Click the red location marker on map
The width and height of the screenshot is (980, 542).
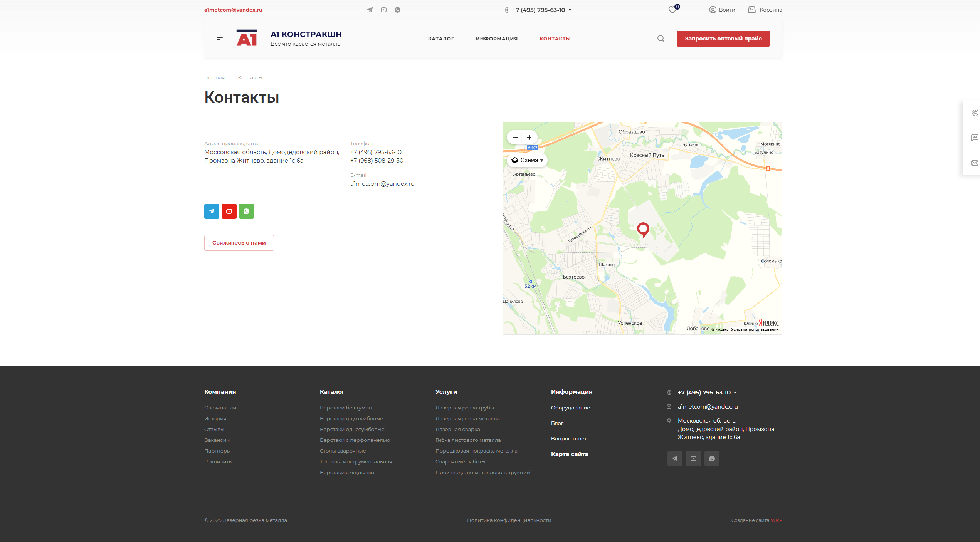[x=643, y=229]
